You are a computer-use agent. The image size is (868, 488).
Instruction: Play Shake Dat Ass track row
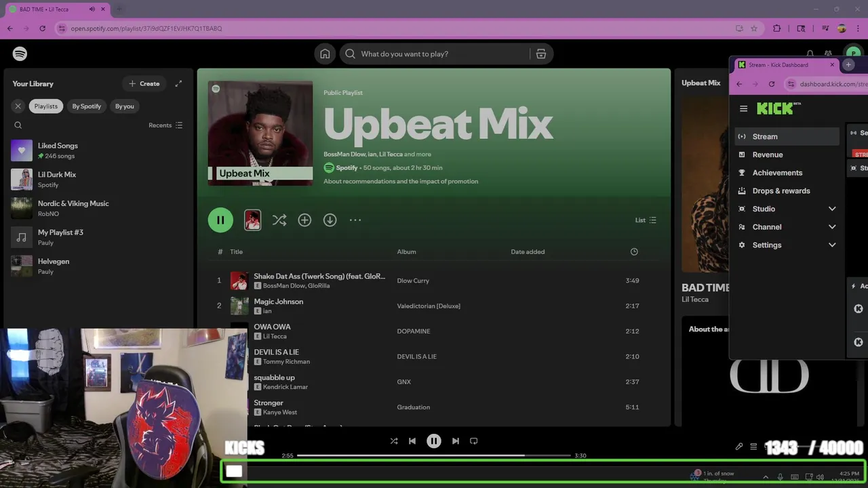click(434, 281)
